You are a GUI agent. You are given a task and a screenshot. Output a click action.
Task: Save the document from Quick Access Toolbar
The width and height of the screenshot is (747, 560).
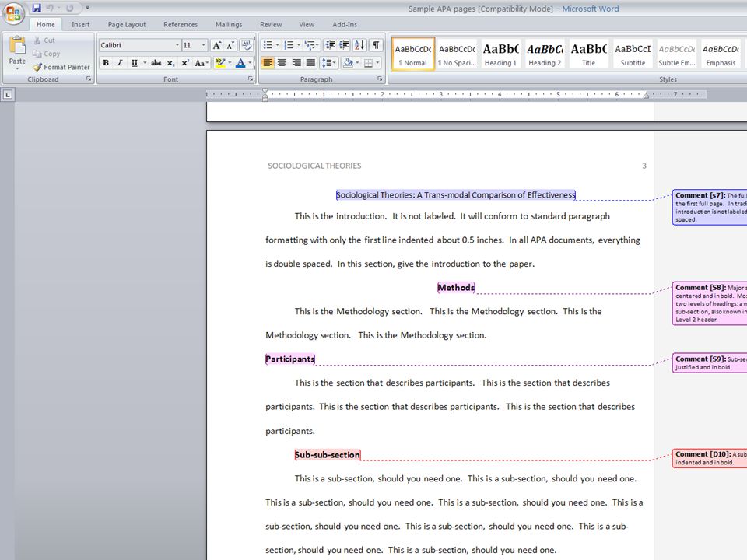pos(37,8)
